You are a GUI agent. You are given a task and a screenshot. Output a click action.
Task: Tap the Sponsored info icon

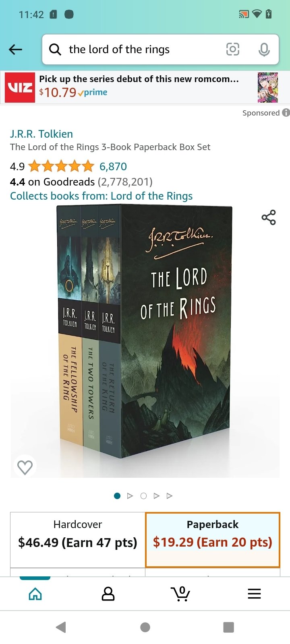pos(286,113)
